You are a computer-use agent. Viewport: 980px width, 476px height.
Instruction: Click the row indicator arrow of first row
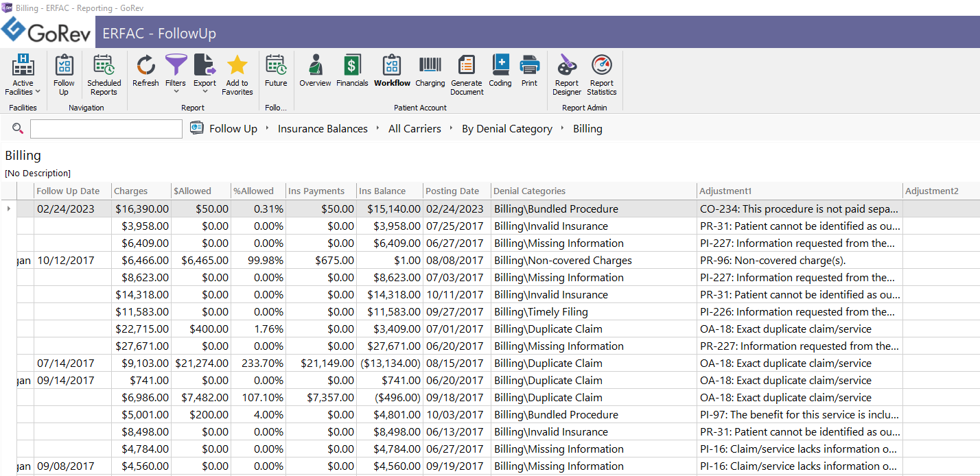pos(8,209)
